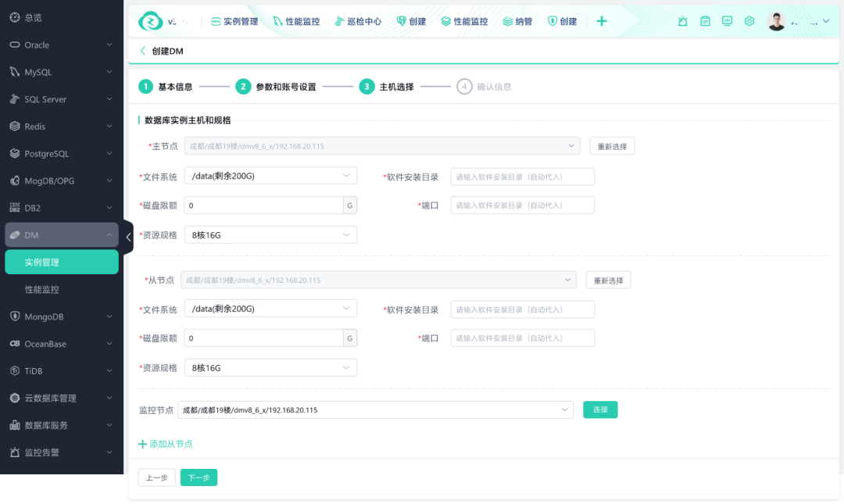This screenshot has width=844, height=504.
Task: Open the clipboard task icon in header
Action: pos(705,21)
